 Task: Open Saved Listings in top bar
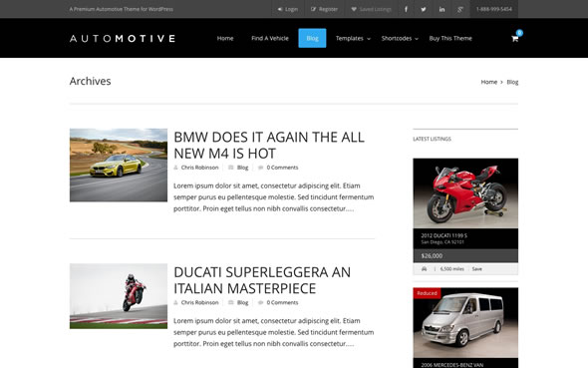(372, 9)
